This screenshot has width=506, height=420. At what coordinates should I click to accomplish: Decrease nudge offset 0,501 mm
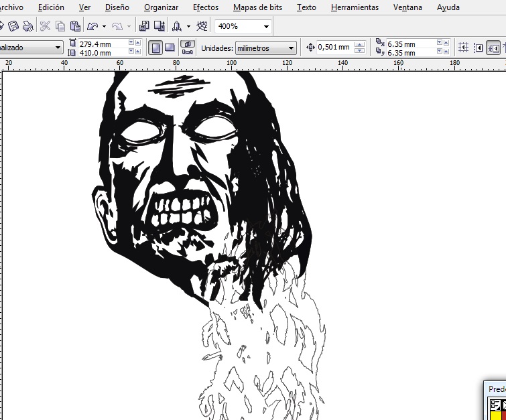pos(359,50)
